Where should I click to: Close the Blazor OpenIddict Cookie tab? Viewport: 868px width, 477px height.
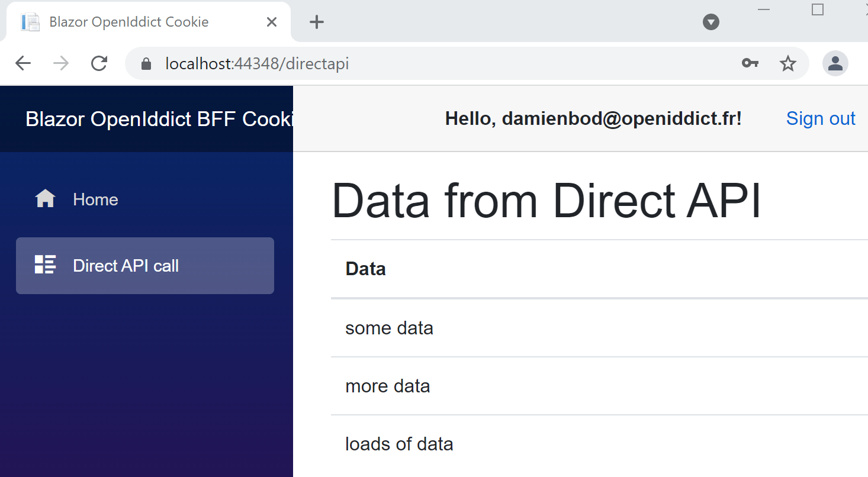click(x=271, y=22)
